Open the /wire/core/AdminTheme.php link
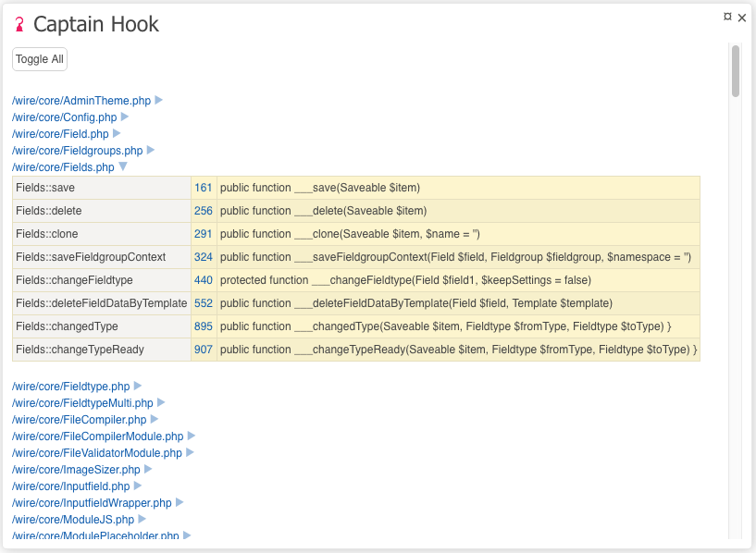 [81, 101]
